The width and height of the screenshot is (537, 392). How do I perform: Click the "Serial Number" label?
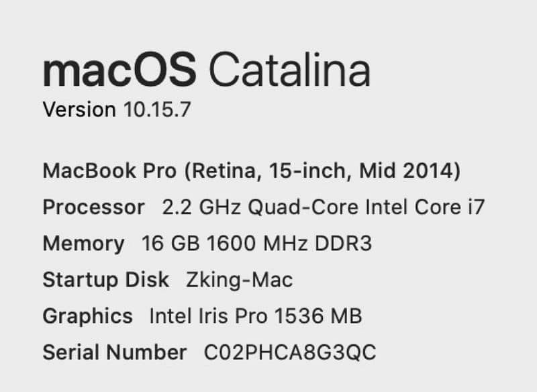(x=115, y=352)
